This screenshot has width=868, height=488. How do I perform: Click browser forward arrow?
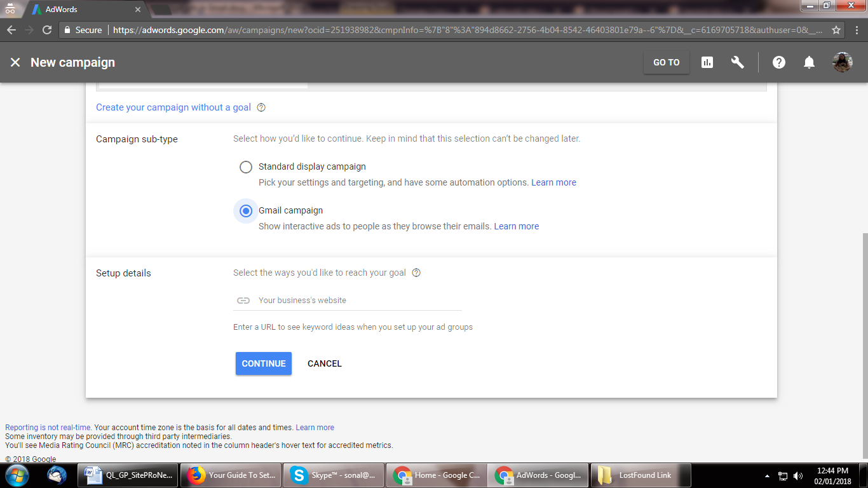29,30
